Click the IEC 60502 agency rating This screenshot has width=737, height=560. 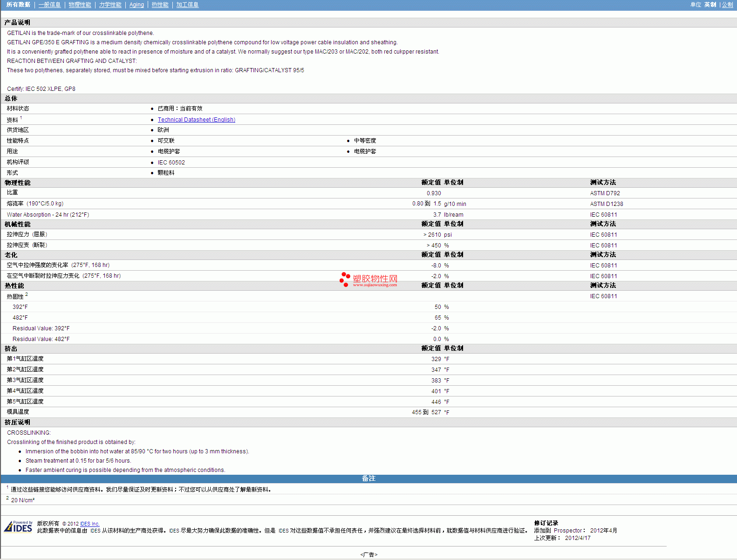(171, 163)
